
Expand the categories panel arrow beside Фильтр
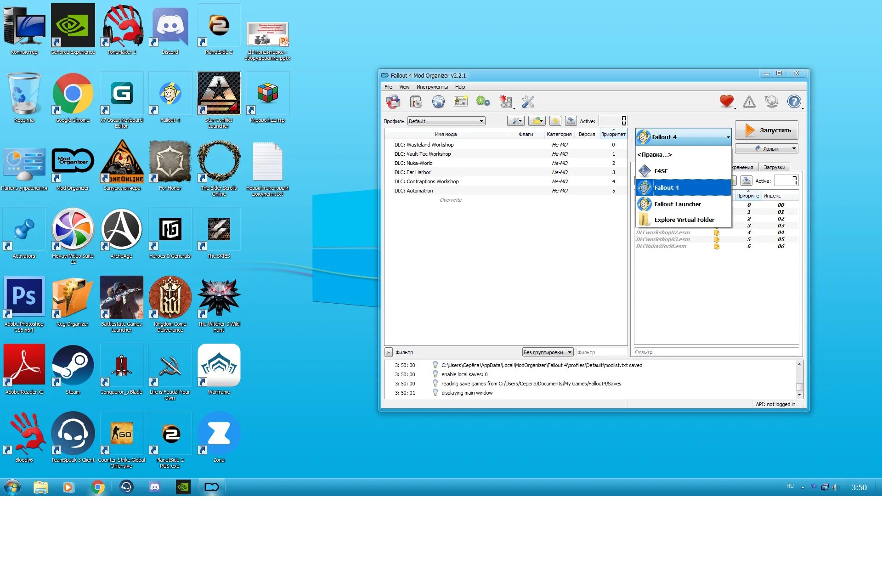click(389, 352)
